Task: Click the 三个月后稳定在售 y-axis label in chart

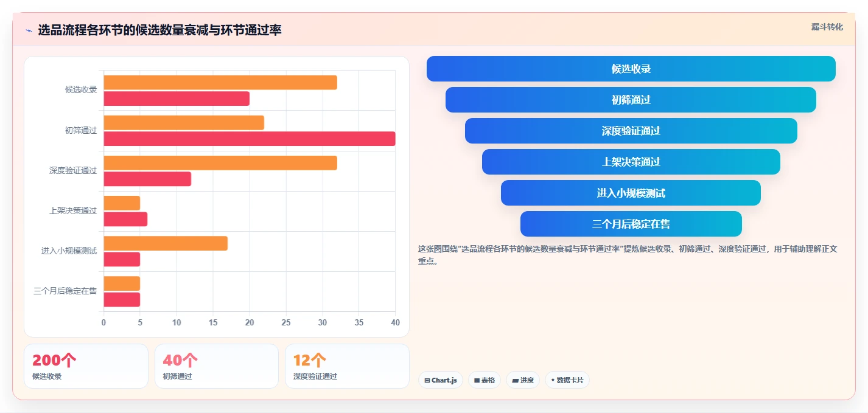Action: 65,291
